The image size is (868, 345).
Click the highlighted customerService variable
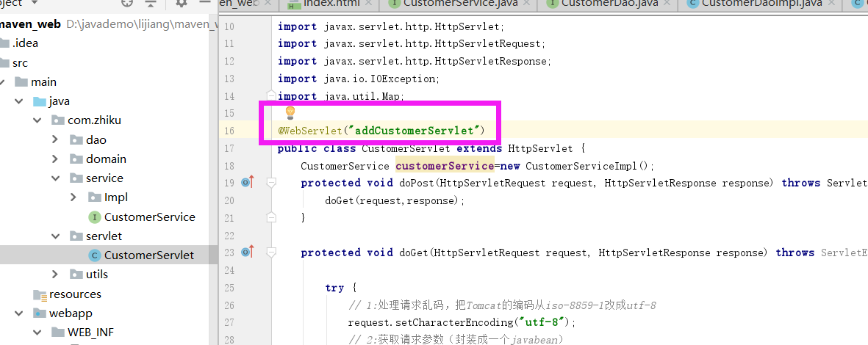tap(444, 165)
